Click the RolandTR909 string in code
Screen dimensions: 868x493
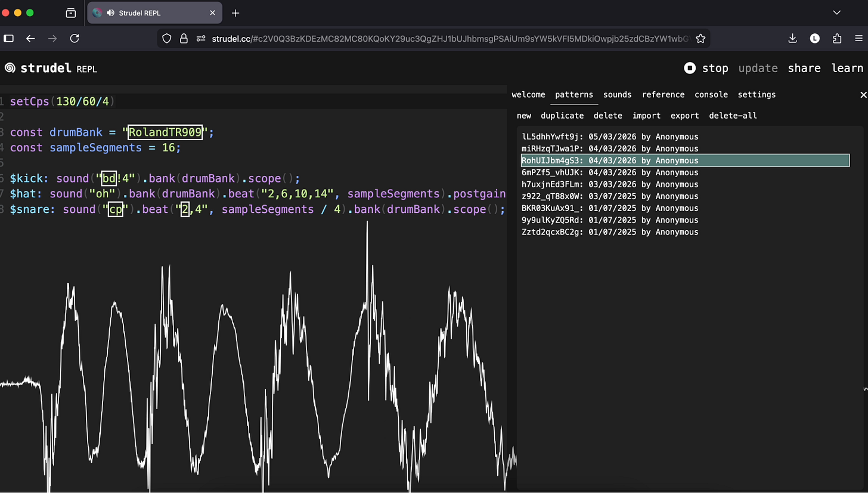pos(165,132)
